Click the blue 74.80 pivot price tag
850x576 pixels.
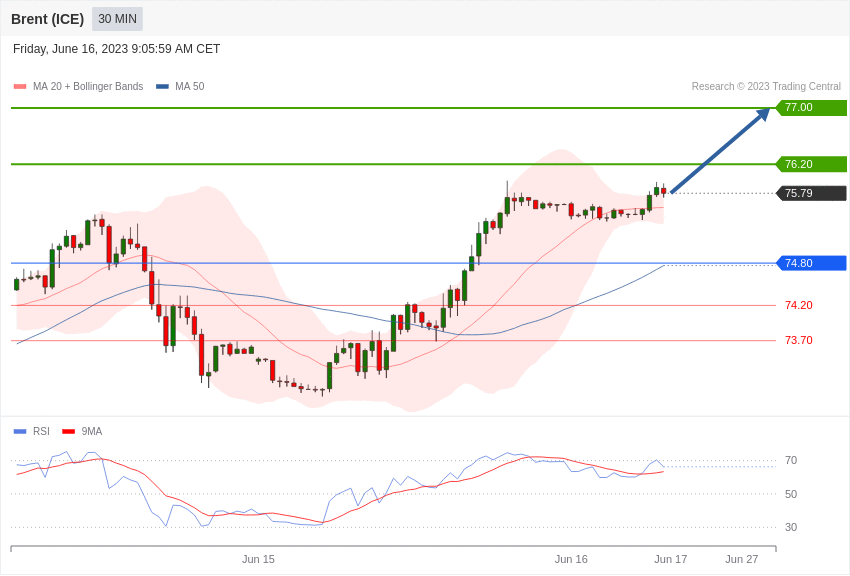click(x=811, y=263)
